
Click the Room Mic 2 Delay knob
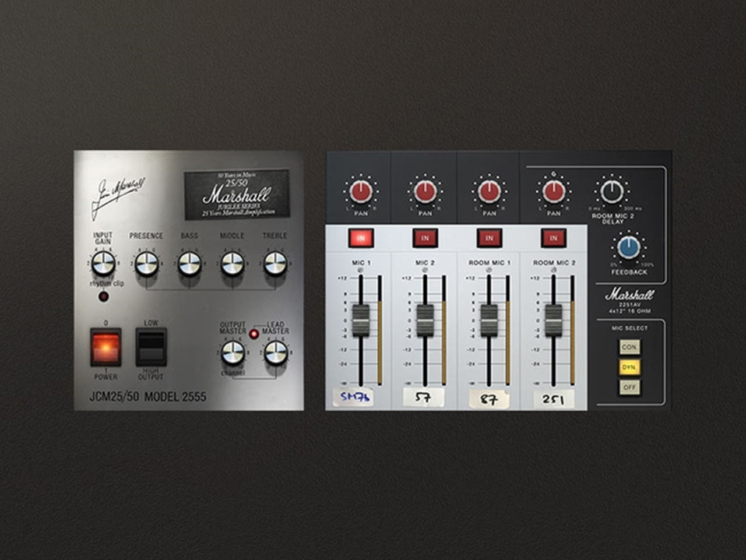click(x=612, y=192)
